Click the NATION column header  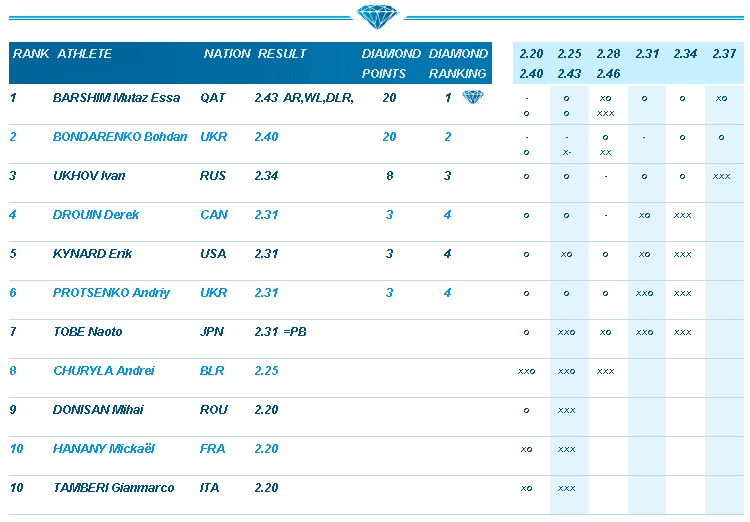(x=227, y=54)
